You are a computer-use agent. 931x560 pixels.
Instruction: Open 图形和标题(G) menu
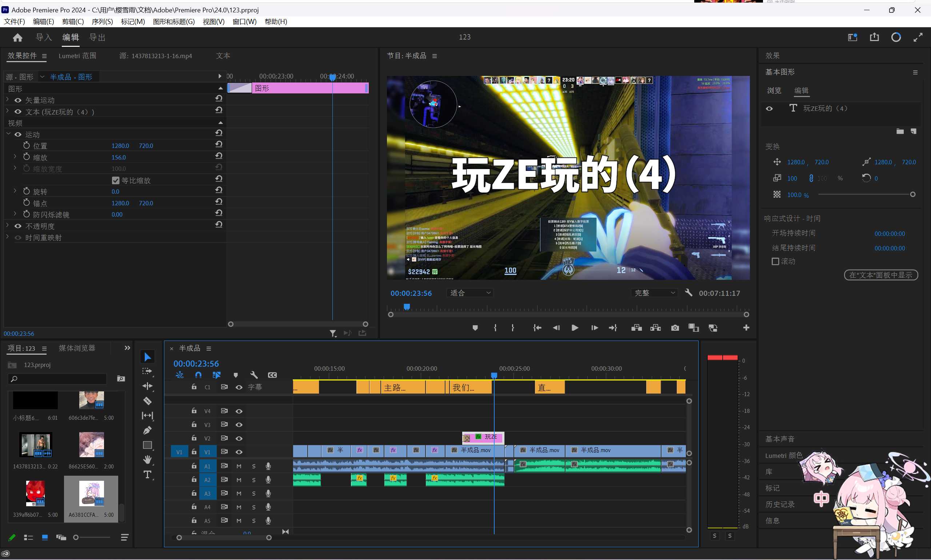click(174, 21)
